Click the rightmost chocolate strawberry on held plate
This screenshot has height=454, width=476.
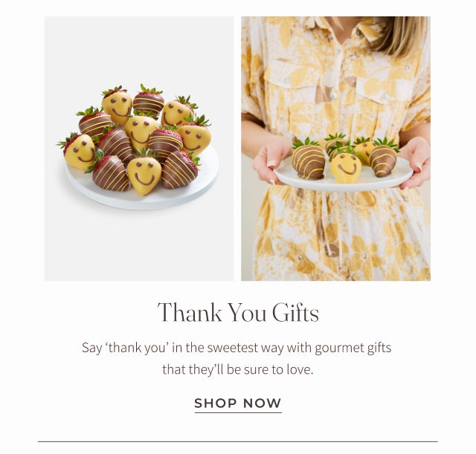click(383, 158)
